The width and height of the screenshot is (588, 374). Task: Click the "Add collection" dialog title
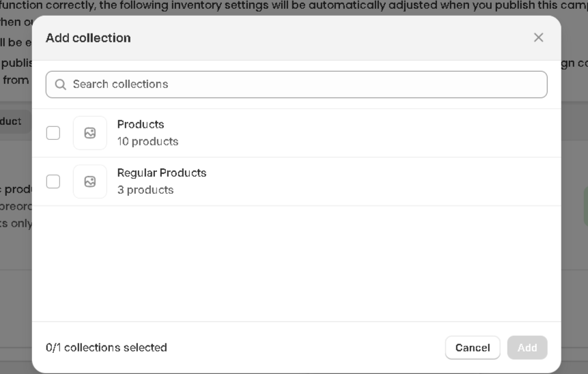click(88, 38)
